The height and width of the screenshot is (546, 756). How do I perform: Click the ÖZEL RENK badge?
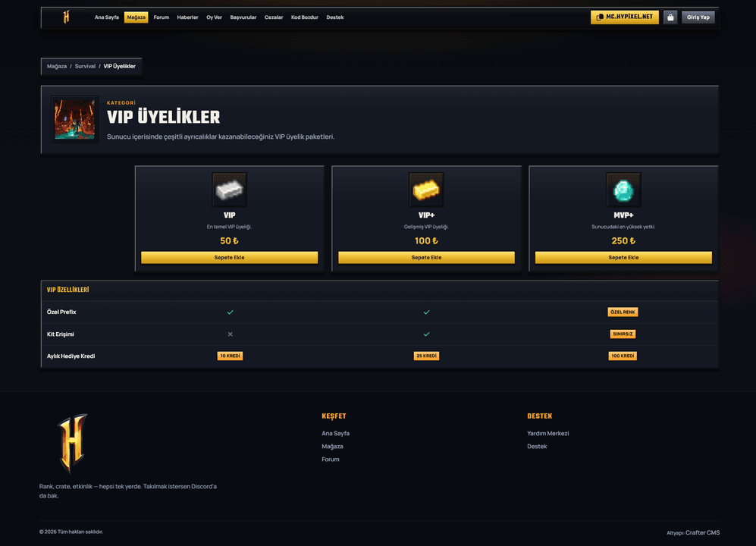coord(623,312)
